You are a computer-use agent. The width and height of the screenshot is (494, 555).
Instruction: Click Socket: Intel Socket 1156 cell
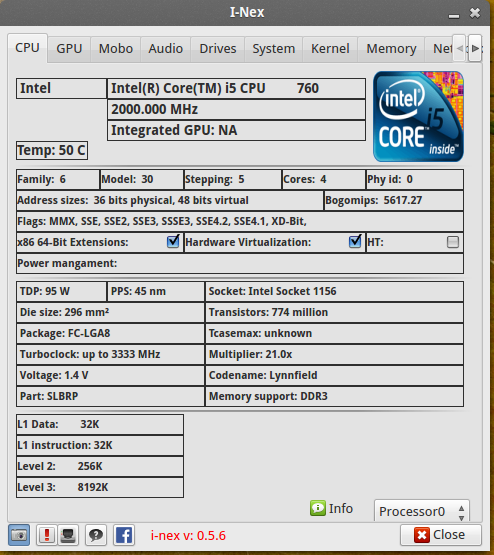pyautogui.click(x=334, y=292)
